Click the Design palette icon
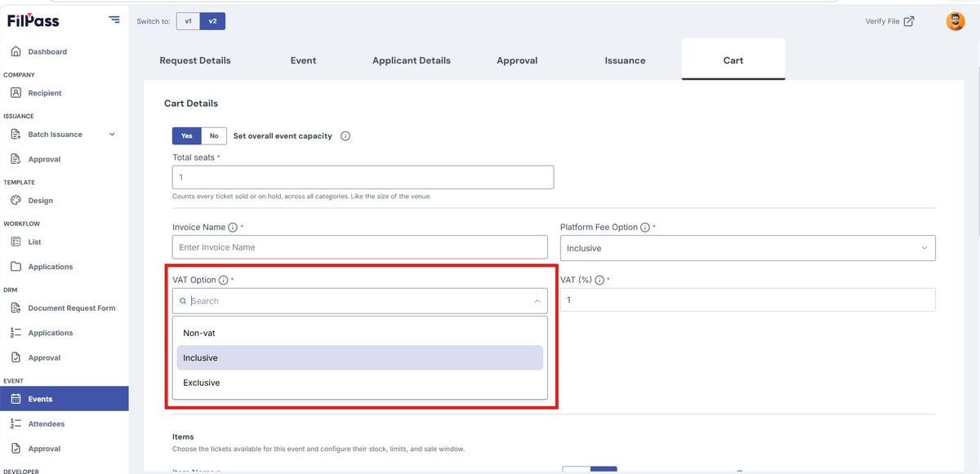 point(16,201)
